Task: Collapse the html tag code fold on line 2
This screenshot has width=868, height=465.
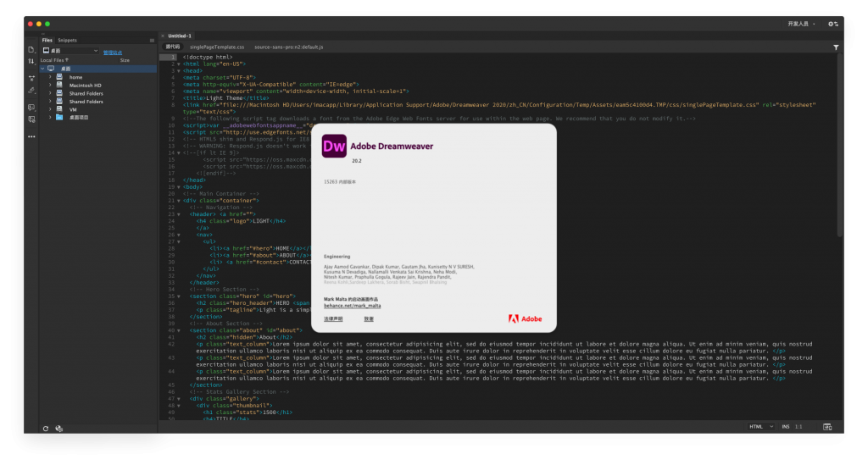Action: (x=178, y=64)
